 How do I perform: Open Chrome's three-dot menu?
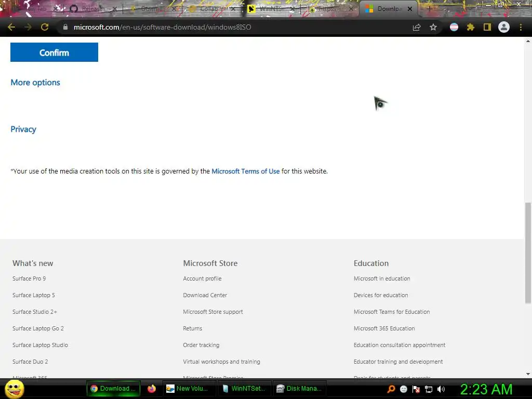[x=521, y=27]
